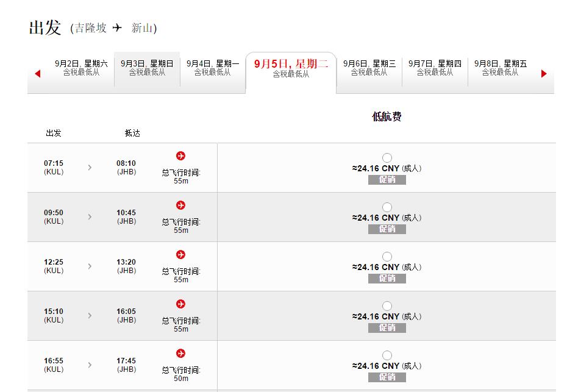Screen dimensions: 567x392
Task: Click the next dates right red arrow
Action: pos(544,74)
